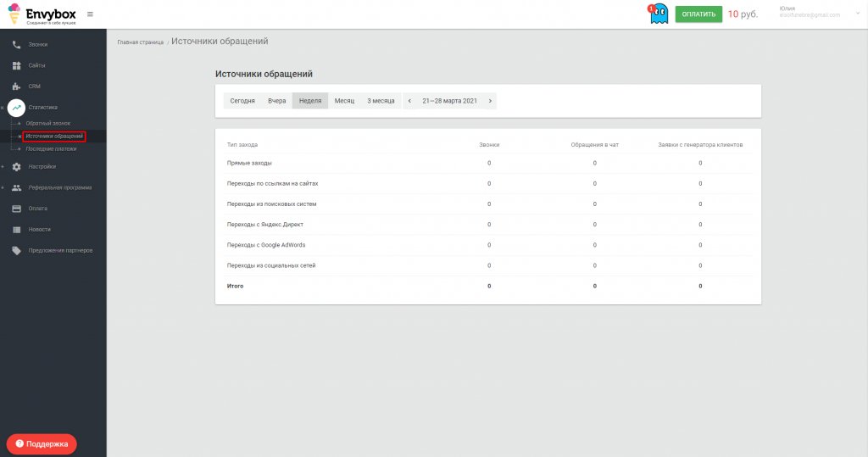Expand the user account dropdown arrow

[858, 13]
